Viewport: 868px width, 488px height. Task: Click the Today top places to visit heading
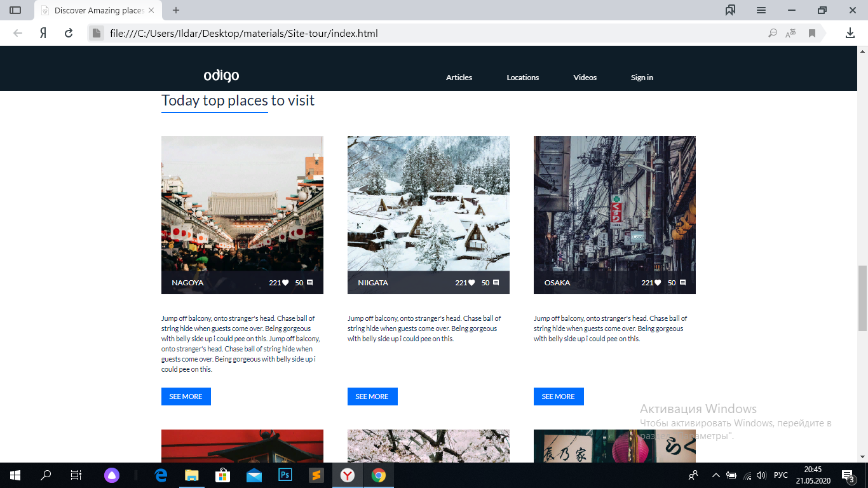(x=238, y=100)
